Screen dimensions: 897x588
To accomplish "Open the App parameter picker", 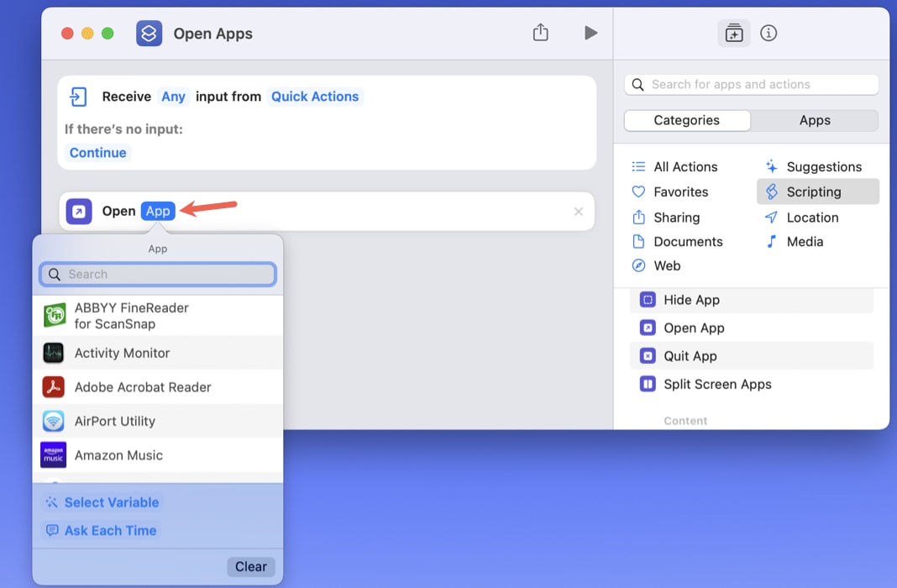I will 158,211.
